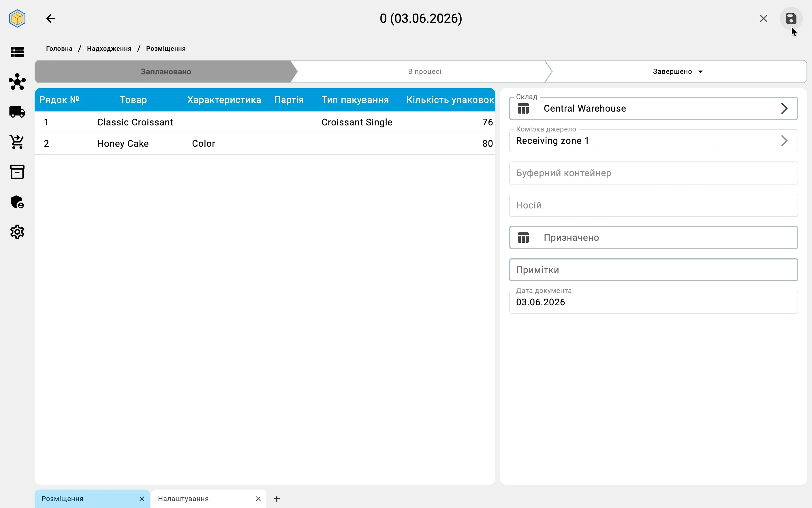
Task: Open the shield user security icon
Action: click(x=17, y=202)
